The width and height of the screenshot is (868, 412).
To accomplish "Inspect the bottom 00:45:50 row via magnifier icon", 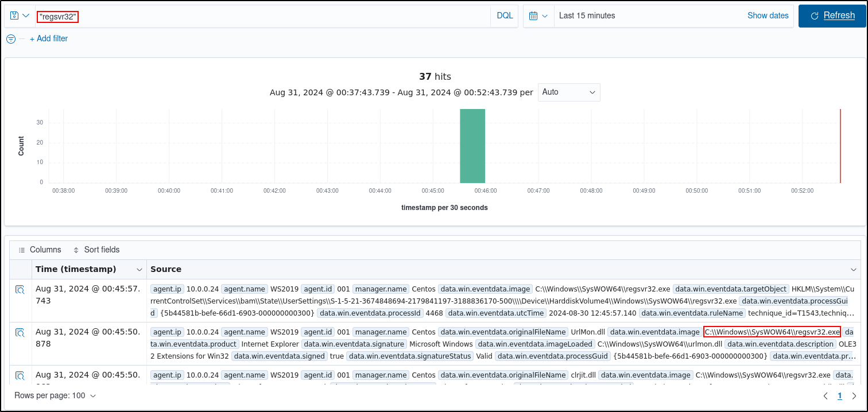I will (20, 375).
